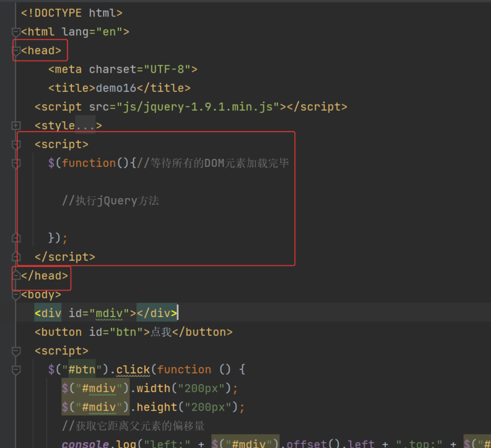Click fold end marker beside first </script>
Screen dimensions: 491x448
click(16, 257)
